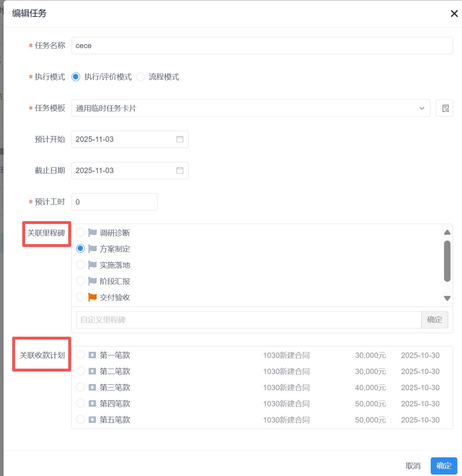Click the orange flag icon for 交付验收
462x476 pixels.
coord(92,297)
